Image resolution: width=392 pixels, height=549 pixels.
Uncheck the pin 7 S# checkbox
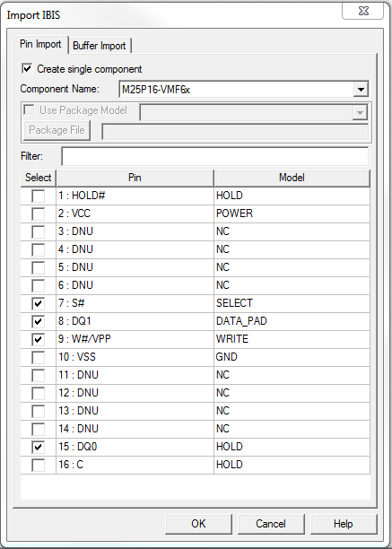39,303
